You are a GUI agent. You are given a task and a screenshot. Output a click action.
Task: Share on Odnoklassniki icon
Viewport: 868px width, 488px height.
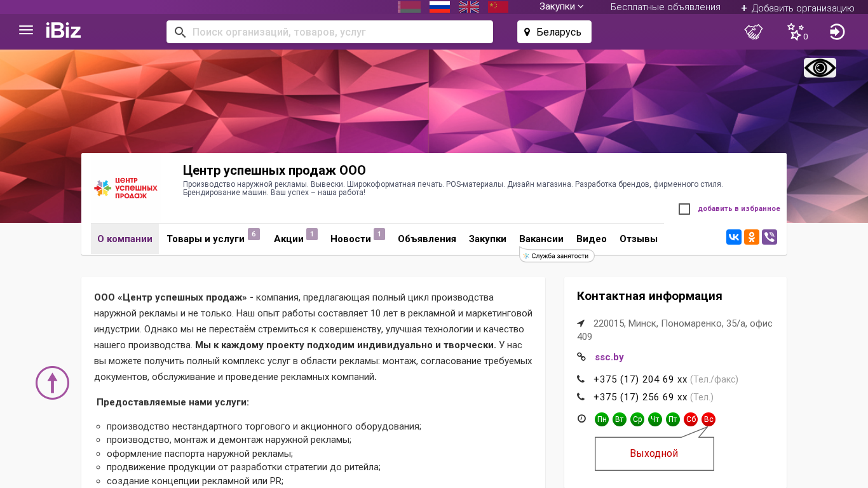752,237
